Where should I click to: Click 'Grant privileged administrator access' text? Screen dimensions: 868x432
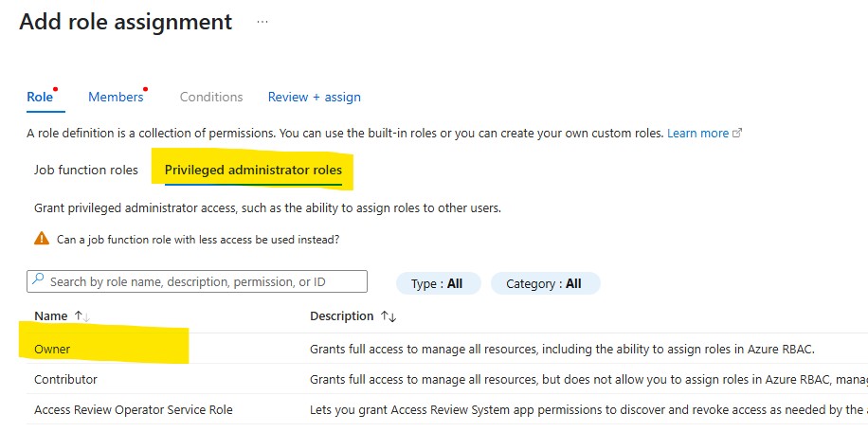coord(267,208)
